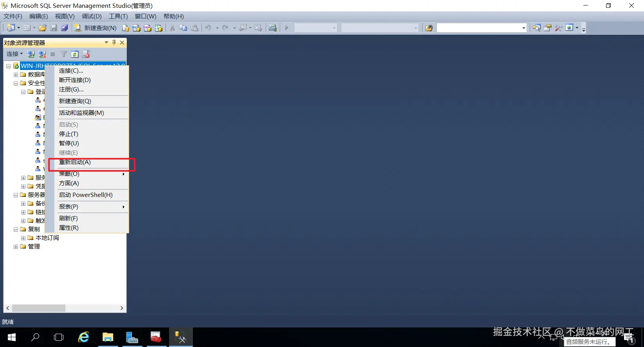Open the 工具(T) menu
The height and width of the screenshot is (347, 644).
(118, 16)
